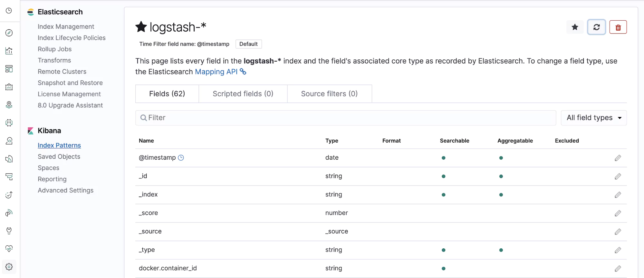Viewport: 644px width, 278px height.
Task: Edit the _source field pencil
Action: click(x=618, y=232)
